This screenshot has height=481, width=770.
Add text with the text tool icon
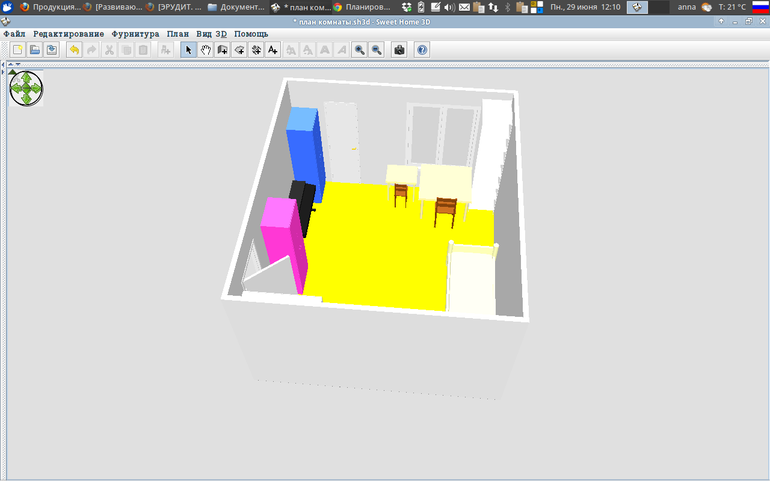[273, 50]
